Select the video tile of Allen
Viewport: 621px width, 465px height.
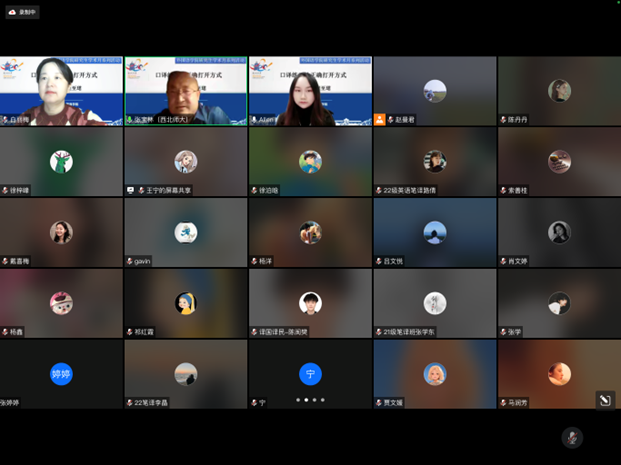(310, 91)
